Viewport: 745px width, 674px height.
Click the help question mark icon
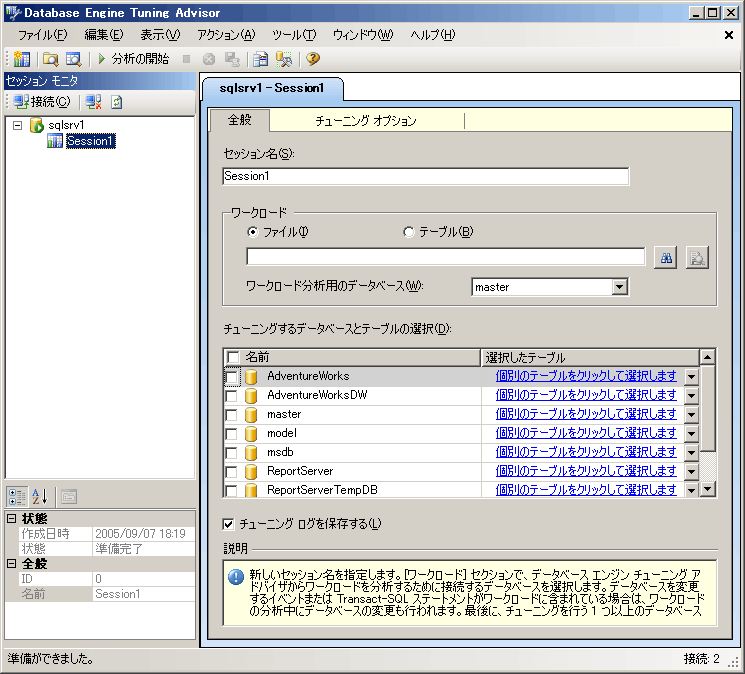coord(313,59)
